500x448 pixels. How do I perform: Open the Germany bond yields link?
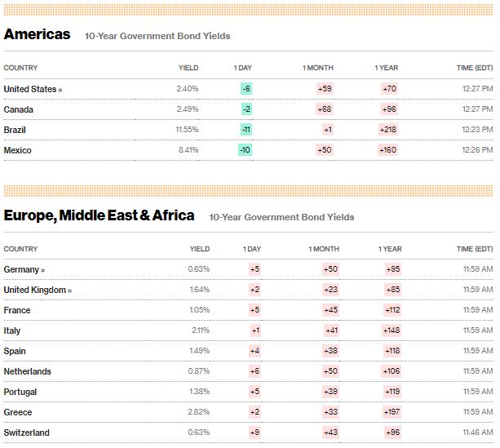24,269
